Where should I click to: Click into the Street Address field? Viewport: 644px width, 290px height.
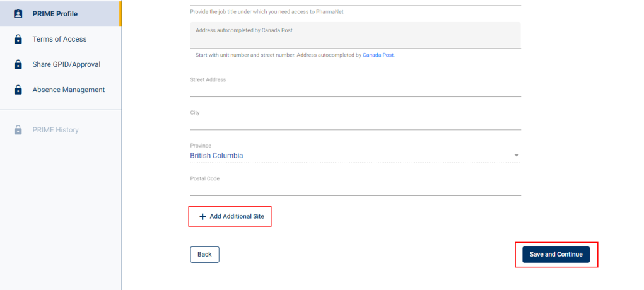[x=355, y=89]
